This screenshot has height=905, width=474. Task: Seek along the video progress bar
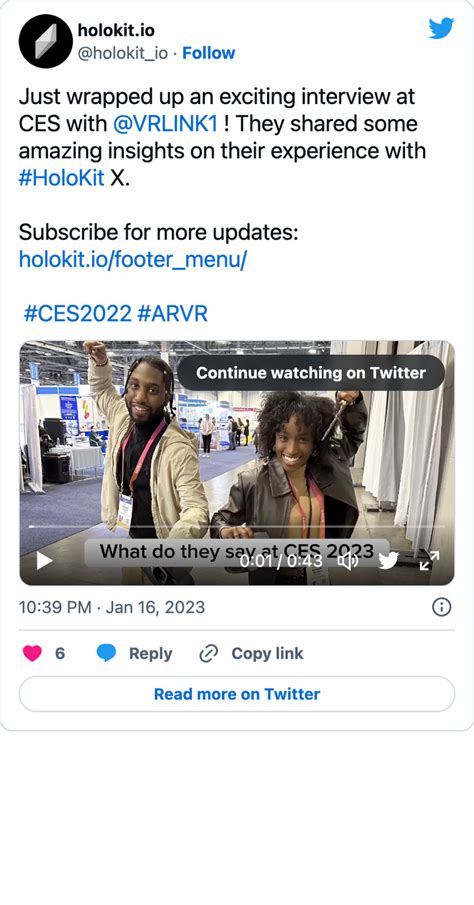pyautogui.click(x=237, y=526)
